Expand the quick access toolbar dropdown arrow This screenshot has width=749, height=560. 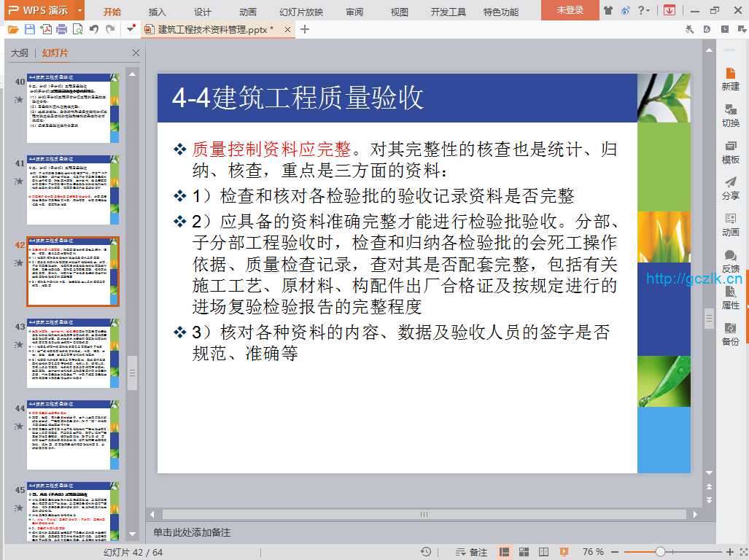click(x=131, y=29)
